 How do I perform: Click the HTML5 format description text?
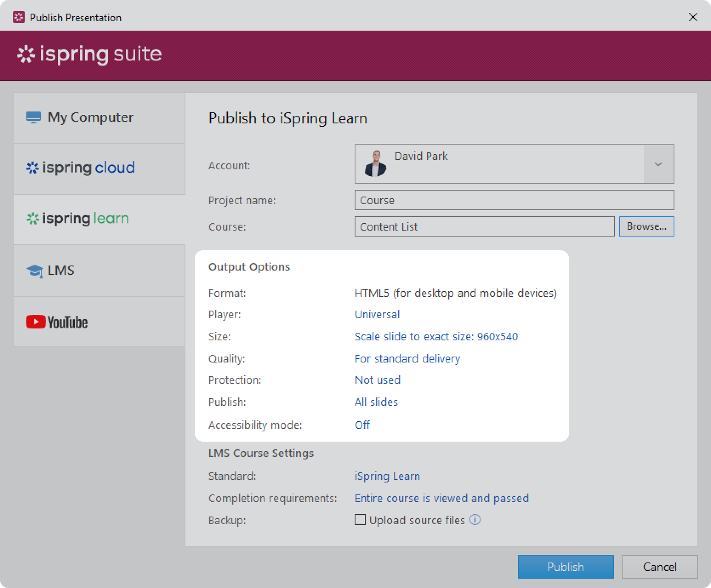(455, 293)
